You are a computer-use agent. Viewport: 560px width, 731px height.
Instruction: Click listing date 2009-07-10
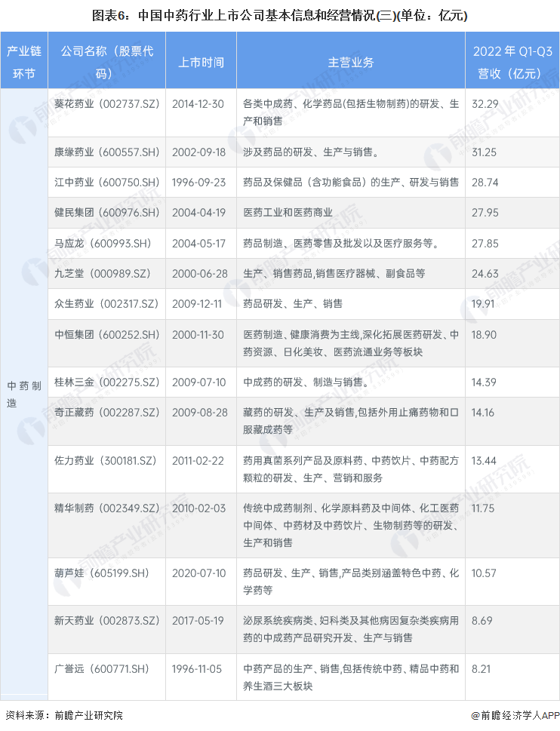coord(198,382)
